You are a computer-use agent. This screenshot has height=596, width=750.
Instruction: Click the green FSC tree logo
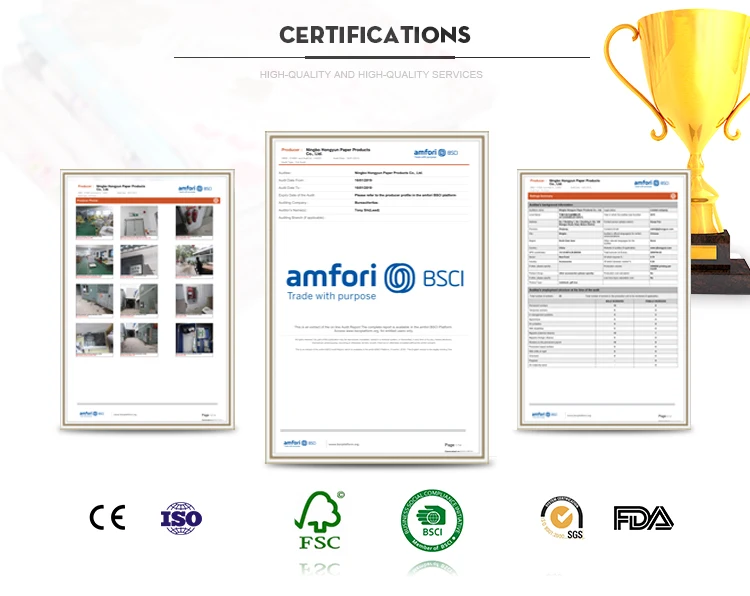pyautogui.click(x=320, y=520)
